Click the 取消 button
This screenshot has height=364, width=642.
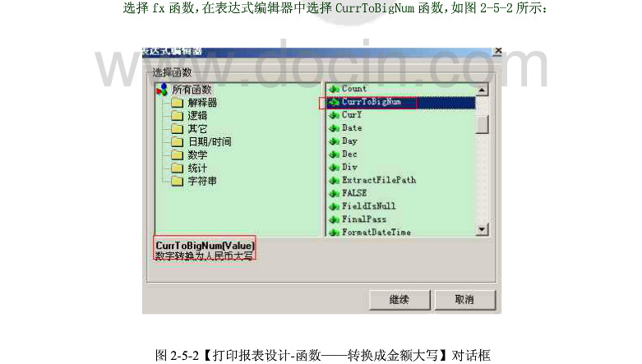click(464, 300)
